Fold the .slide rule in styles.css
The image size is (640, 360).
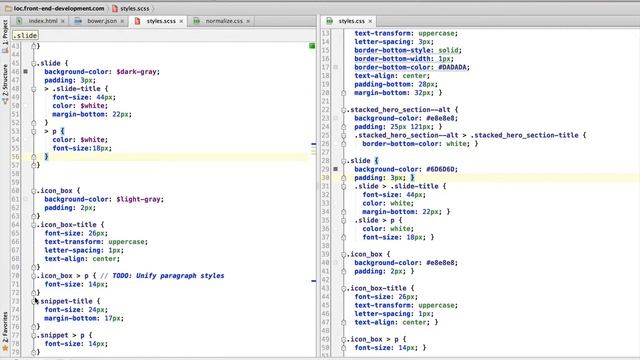click(x=344, y=161)
